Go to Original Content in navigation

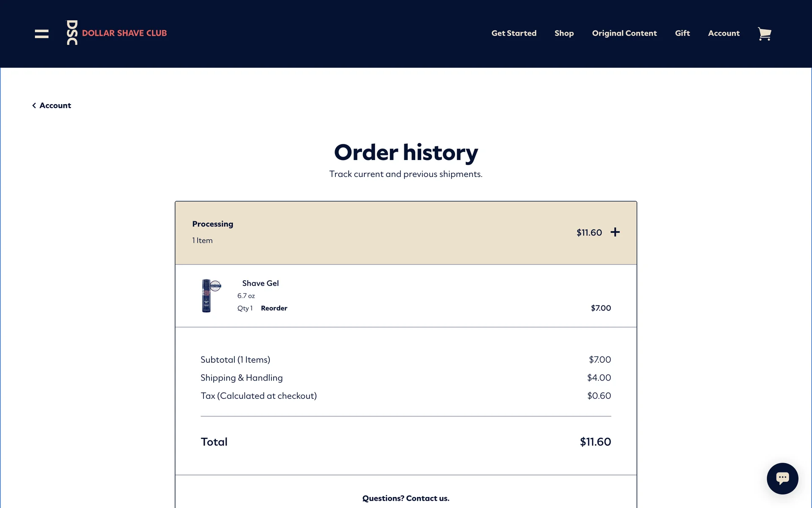tap(624, 33)
